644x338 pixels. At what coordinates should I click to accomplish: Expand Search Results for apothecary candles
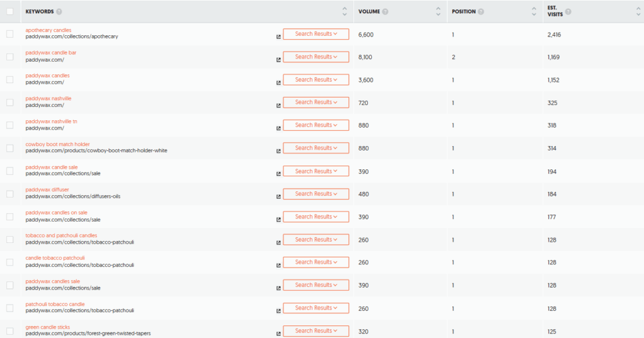point(316,34)
